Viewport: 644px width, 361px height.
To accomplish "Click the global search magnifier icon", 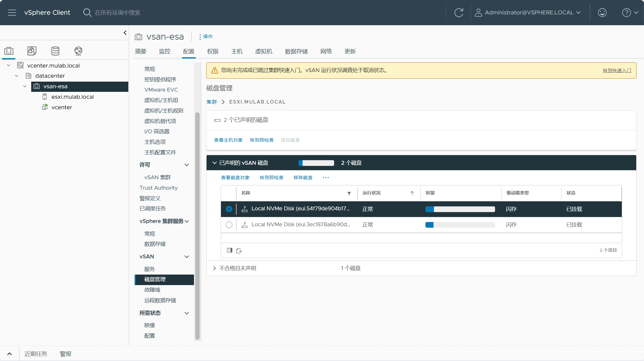I will (87, 13).
